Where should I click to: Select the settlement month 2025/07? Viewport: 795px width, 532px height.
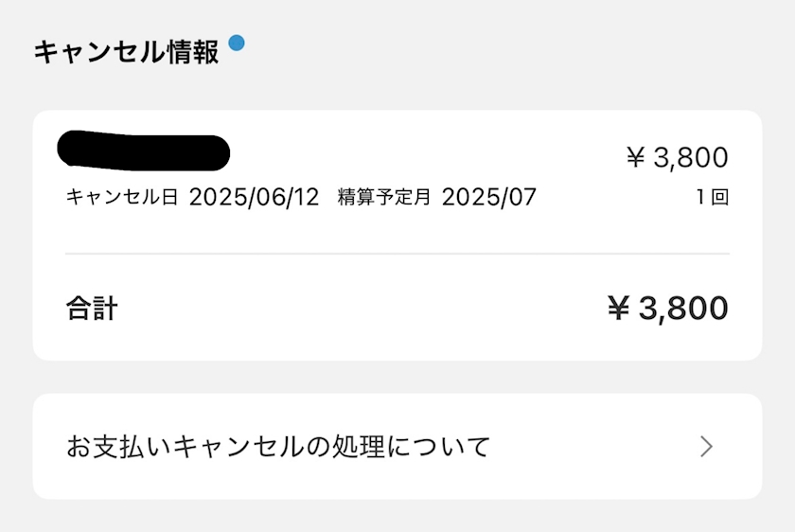(x=488, y=198)
